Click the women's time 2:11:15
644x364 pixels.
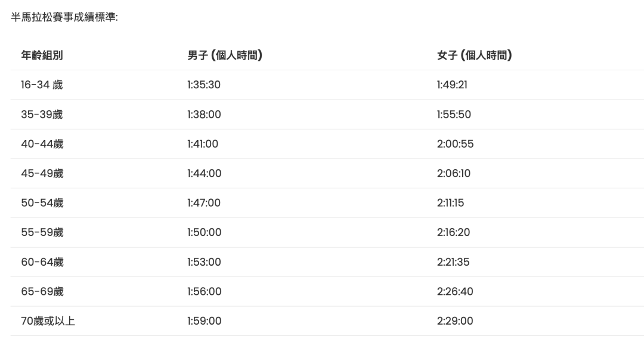tap(450, 203)
